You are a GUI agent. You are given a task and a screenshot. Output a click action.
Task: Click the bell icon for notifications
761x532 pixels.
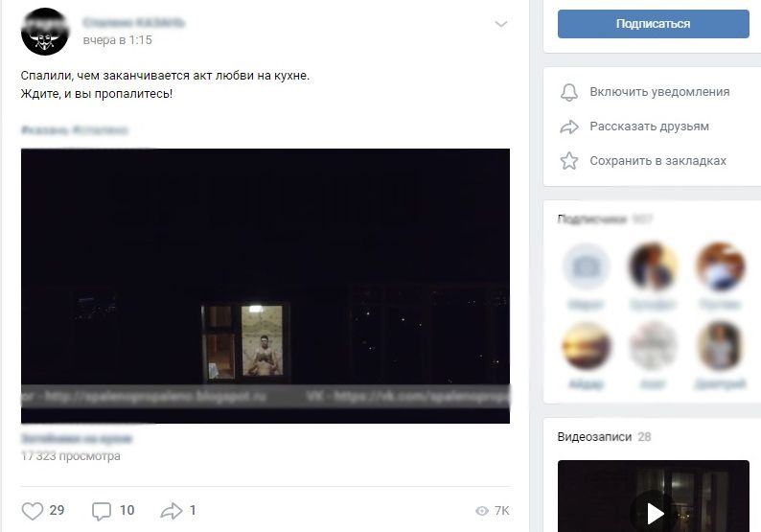tap(569, 92)
